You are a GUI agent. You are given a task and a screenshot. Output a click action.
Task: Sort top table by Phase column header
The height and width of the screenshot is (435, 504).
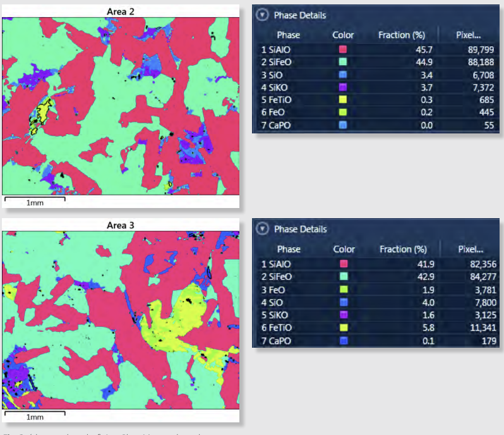[x=289, y=35]
